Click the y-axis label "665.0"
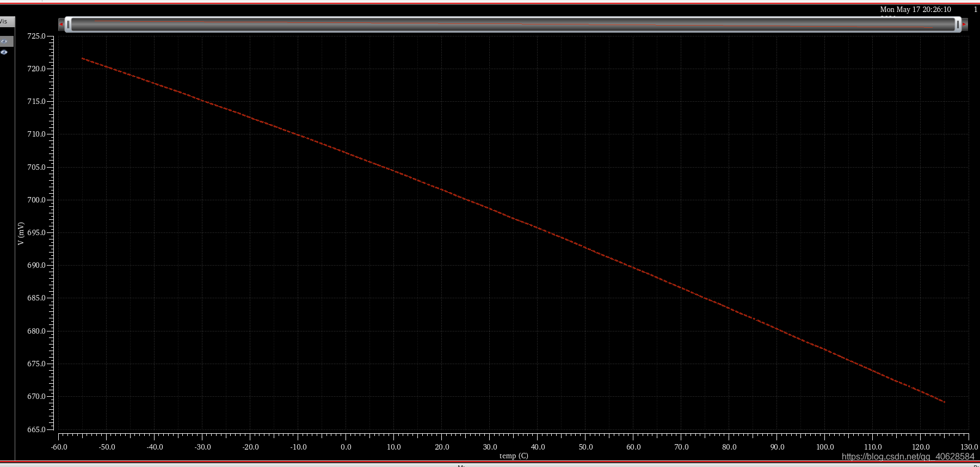980x467 pixels. (x=36, y=429)
